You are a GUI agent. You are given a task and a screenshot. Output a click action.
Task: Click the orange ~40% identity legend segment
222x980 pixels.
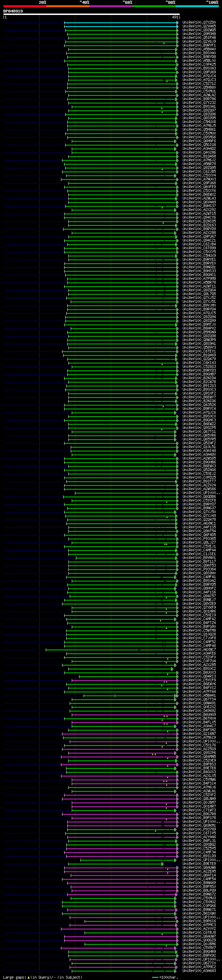coord(68,6)
